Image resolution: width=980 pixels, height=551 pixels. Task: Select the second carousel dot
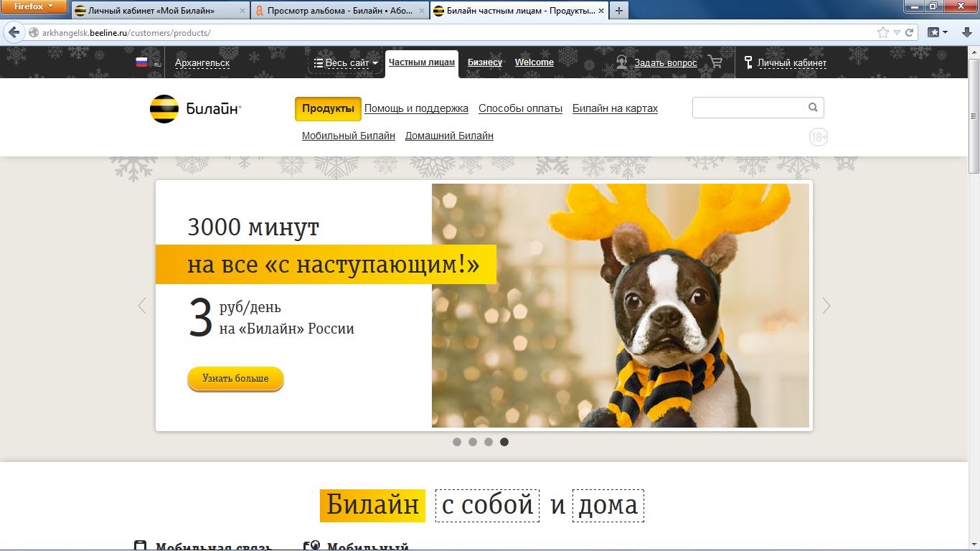[473, 442]
